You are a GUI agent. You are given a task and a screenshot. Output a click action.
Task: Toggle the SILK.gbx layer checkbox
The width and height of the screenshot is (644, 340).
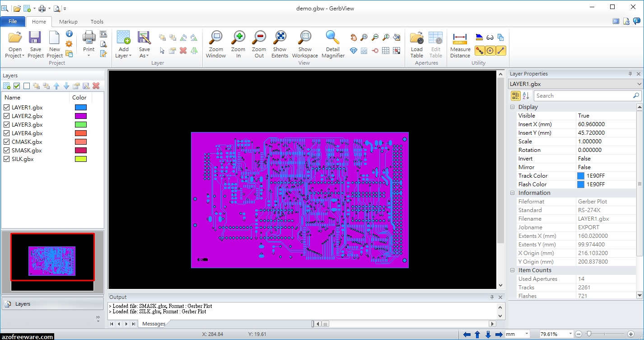coord(6,159)
